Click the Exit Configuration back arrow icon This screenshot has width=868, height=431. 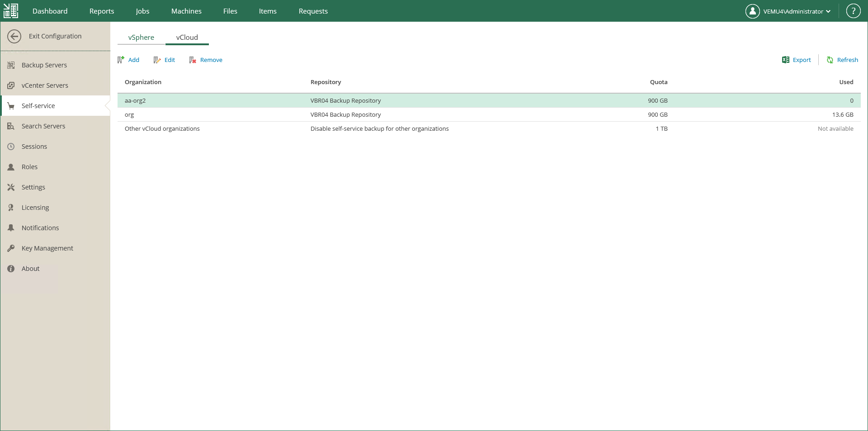pos(14,36)
